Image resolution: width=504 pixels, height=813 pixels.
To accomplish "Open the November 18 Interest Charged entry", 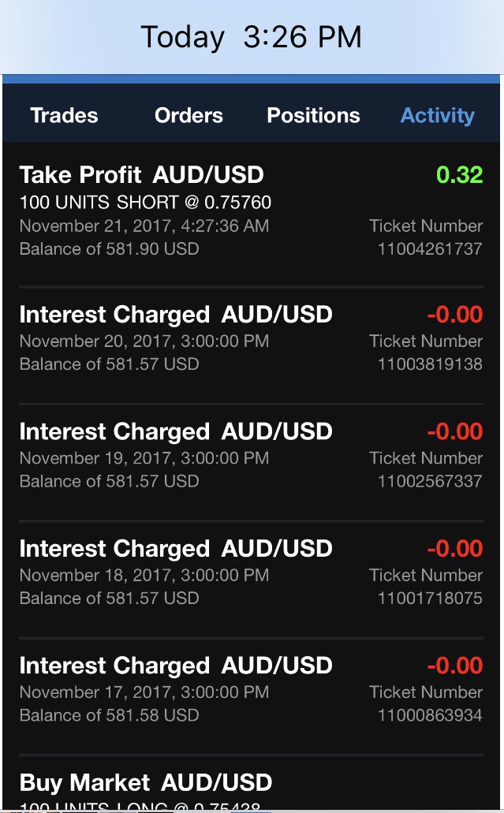I will pos(175,548).
